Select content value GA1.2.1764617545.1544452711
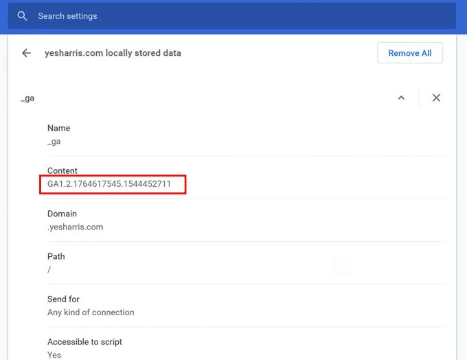The height and width of the screenshot is (360, 468). [x=109, y=184]
